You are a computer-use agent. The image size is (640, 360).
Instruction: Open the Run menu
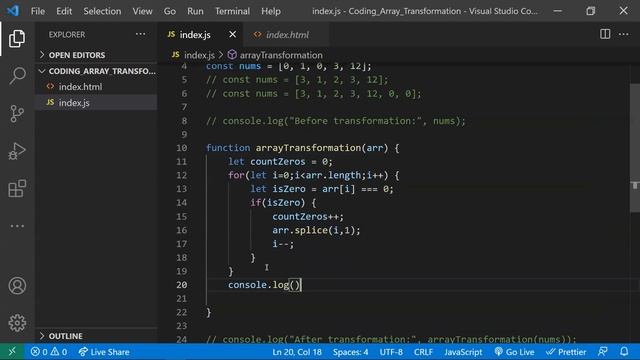pyautogui.click(x=195, y=11)
